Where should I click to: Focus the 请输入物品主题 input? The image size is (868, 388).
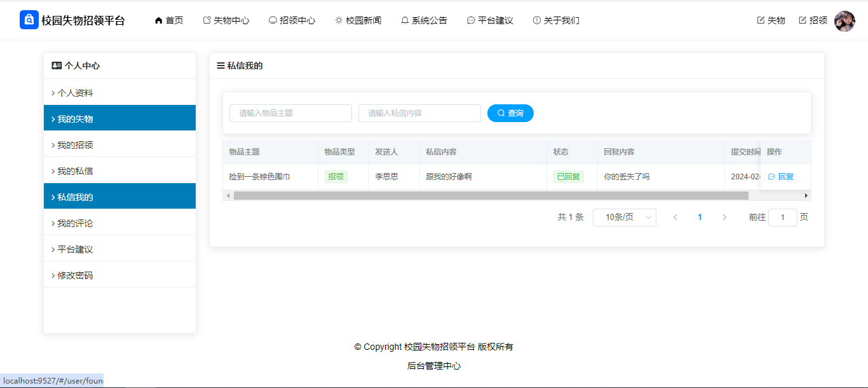[x=290, y=113]
